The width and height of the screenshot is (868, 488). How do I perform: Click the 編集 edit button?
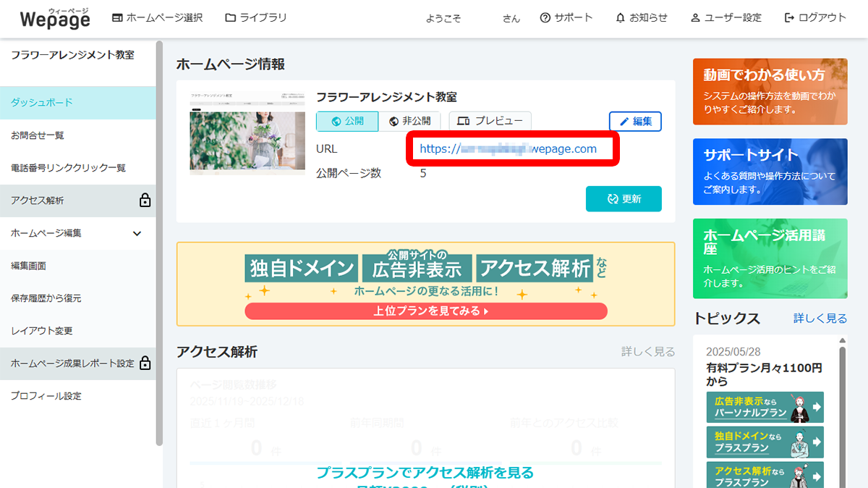tap(635, 121)
